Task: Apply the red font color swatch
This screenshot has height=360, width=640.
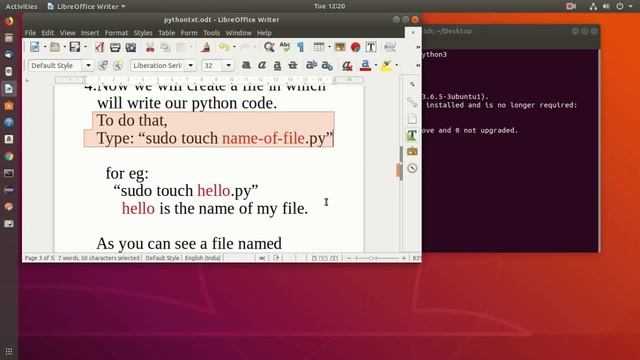Action: 365,65
